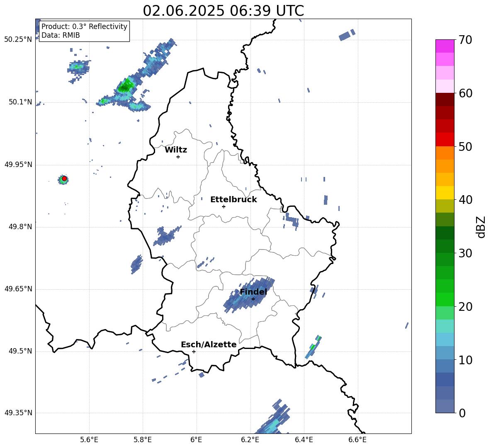Click the colorbar value 0
Image resolution: width=491 pixels, height=448 pixels.
point(462,413)
